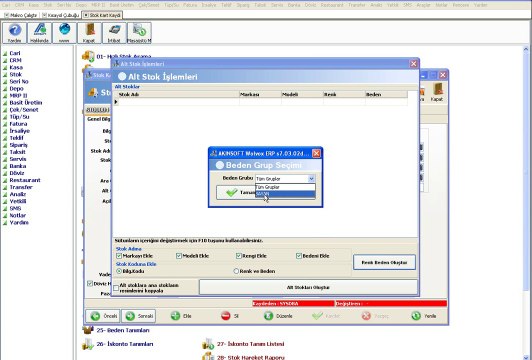This screenshot has width=532, height=360.
Task: Select Basit Üretim in the sidebar tree
Action: tap(26, 102)
